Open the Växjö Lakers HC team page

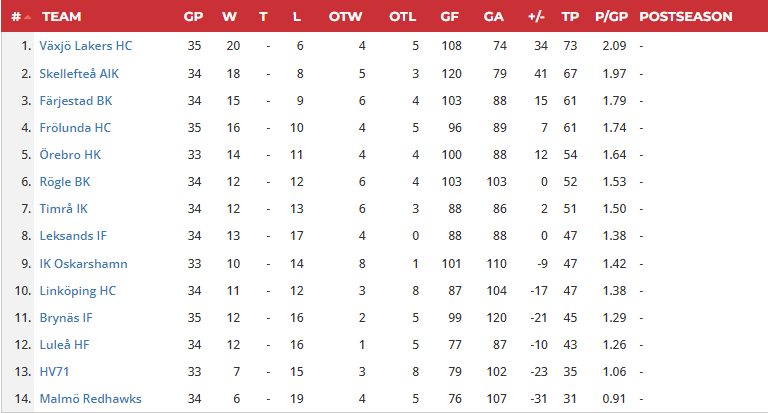pyautogui.click(x=86, y=46)
